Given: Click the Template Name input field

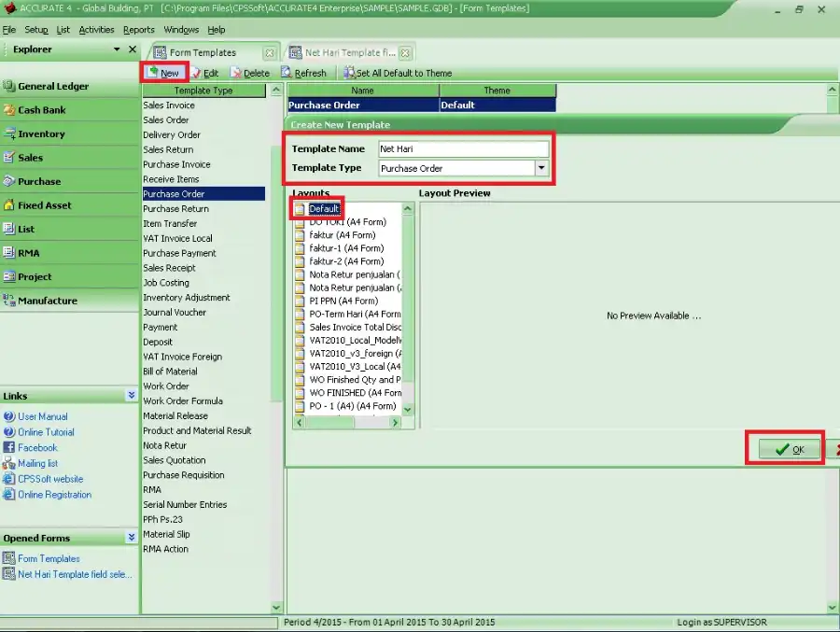Looking at the screenshot, I should [463, 149].
